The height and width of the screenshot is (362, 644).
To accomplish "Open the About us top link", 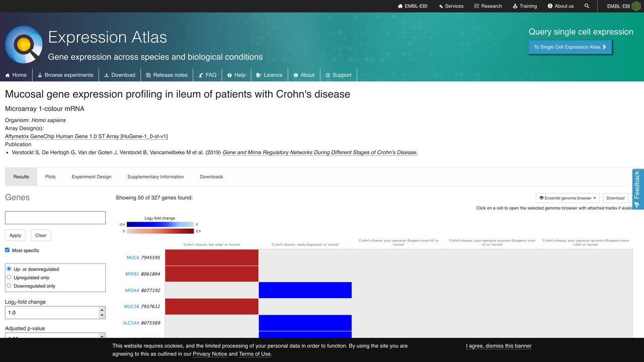I will tap(560, 6).
